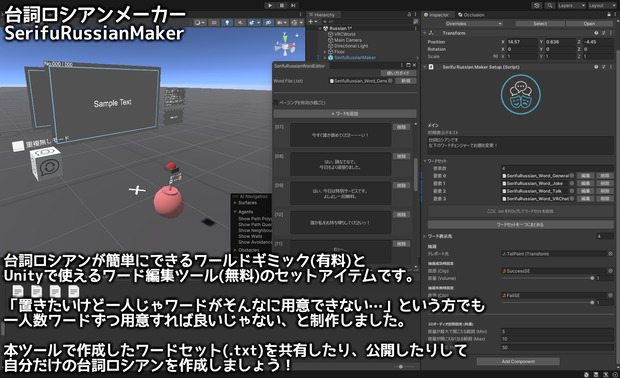Screen dimensions: 620x378
Task: Click the Position X field
Action: pos(522,42)
